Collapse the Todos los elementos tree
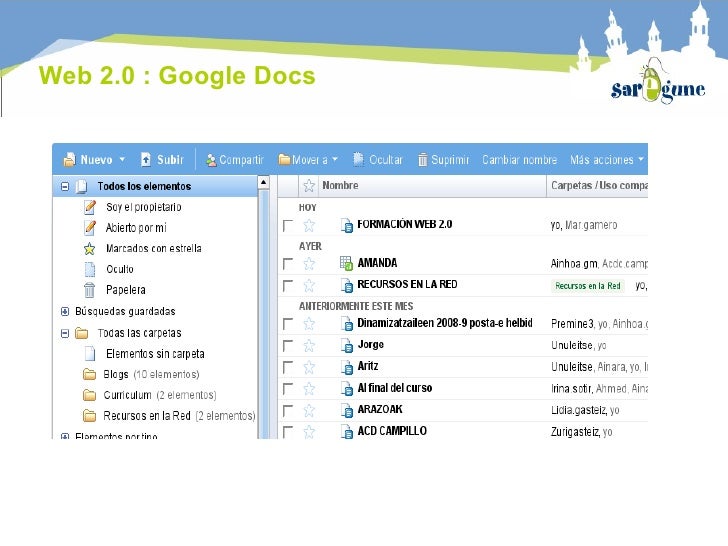This screenshot has width=728, height=546. click(x=65, y=187)
